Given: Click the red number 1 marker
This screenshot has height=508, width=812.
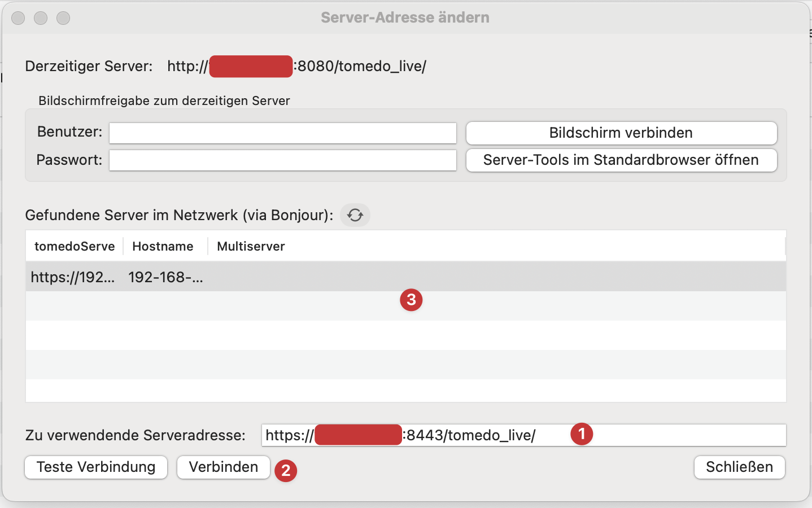Looking at the screenshot, I should click(x=582, y=434).
